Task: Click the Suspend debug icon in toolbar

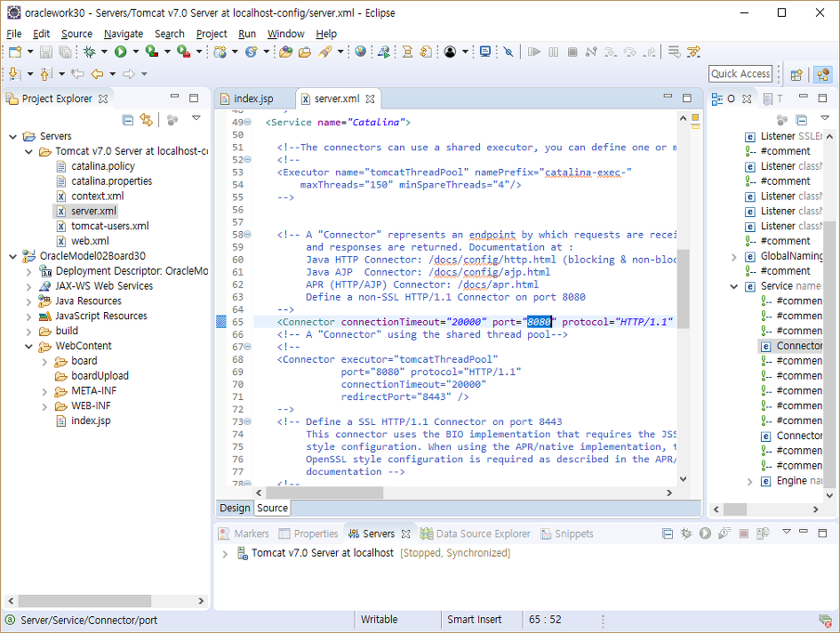Action: point(554,52)
